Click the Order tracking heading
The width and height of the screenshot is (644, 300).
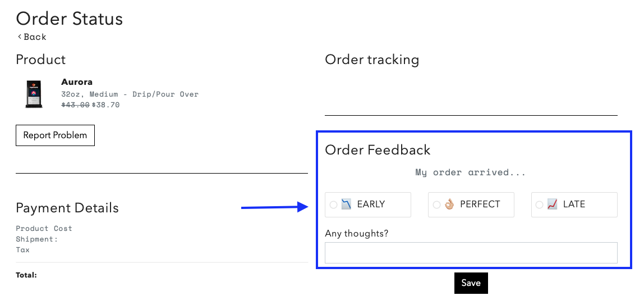(372, 60)
